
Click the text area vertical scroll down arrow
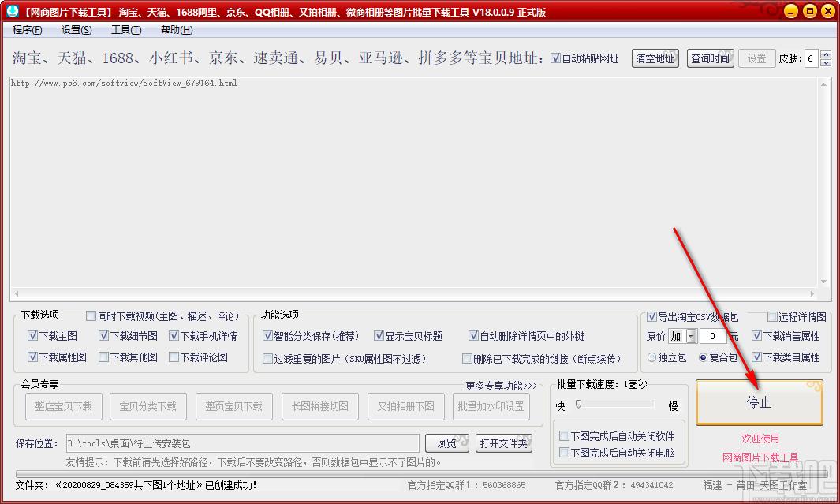tap(823, 282)
